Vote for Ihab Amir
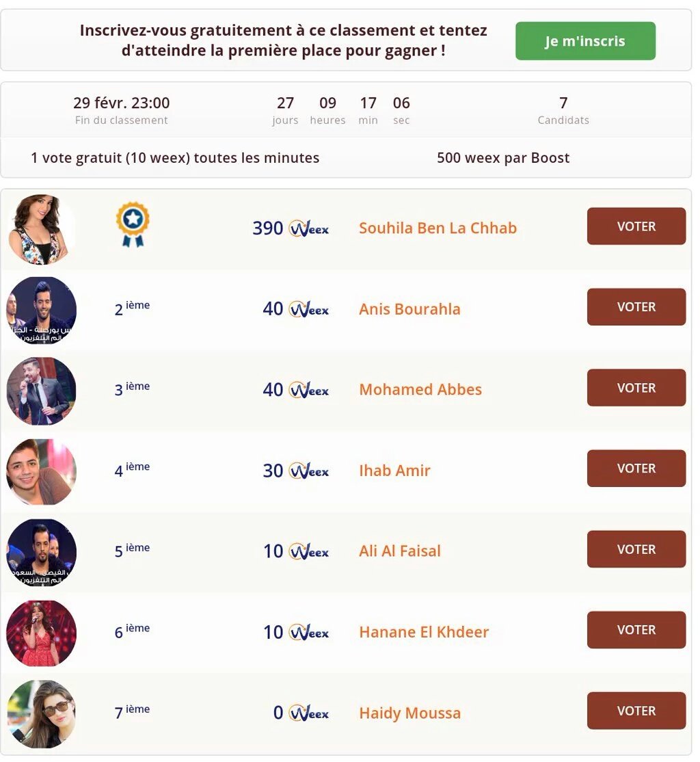The width and height of the screenshot is (700, 762). pyautogui.click(x=636, y=468)
